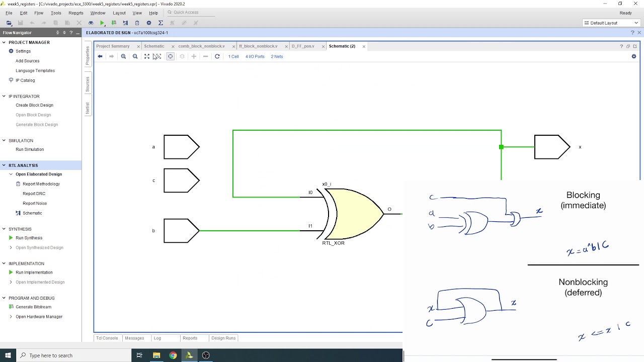Minimize the Flow Navigator panel
Viewport: 644px width, 362px height.
pyautogui.click(x=77, y=33)
